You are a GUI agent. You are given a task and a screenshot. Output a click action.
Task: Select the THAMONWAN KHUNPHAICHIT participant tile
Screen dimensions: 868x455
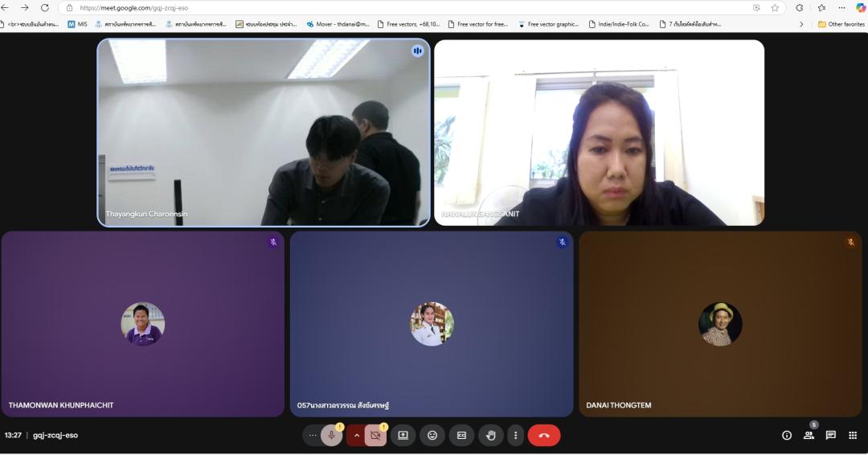[143, 324]
